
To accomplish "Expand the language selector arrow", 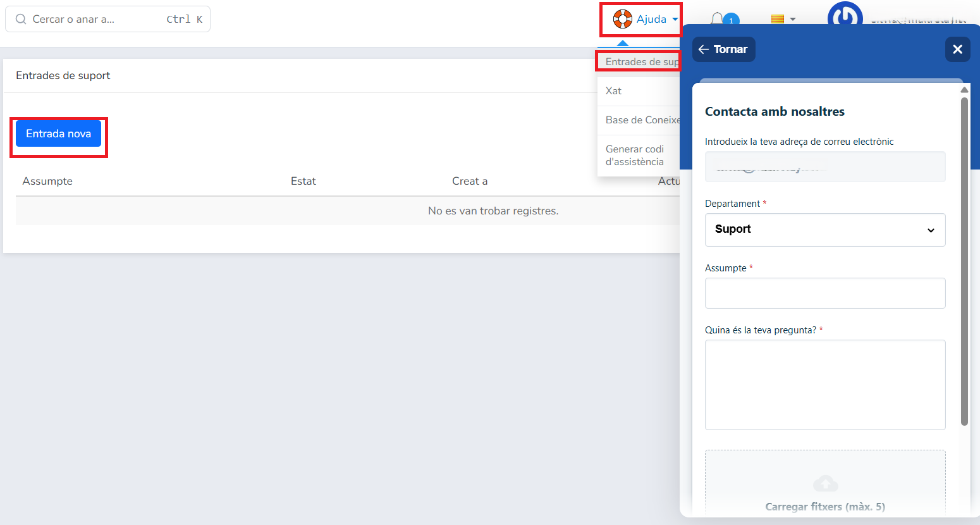I will (793, 20).
